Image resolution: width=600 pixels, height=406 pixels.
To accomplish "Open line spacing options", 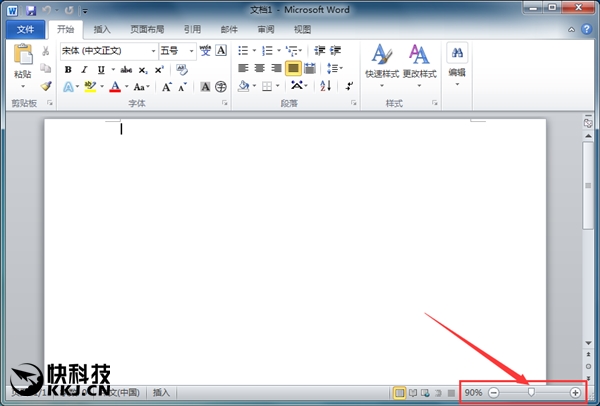I will click(x=335, y=68).
